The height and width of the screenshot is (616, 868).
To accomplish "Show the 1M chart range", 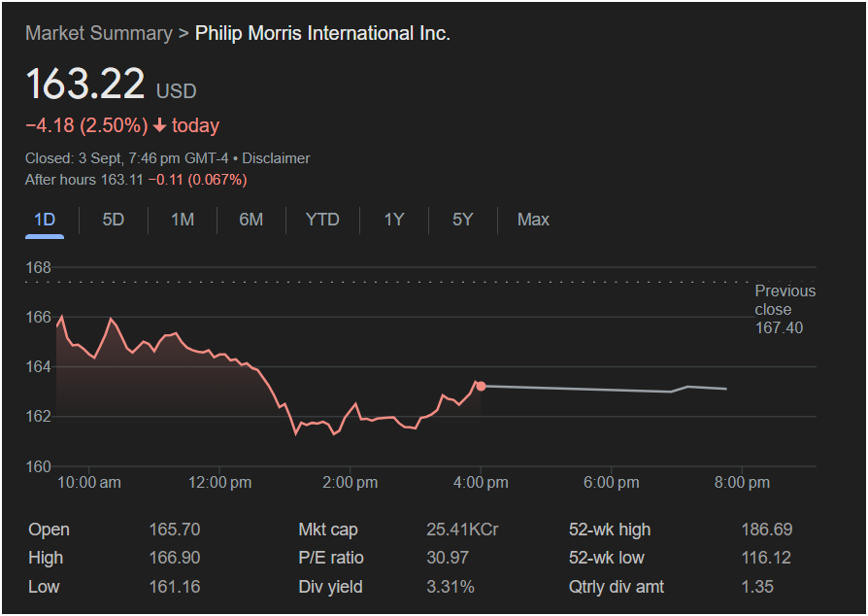I will [183, 220].
